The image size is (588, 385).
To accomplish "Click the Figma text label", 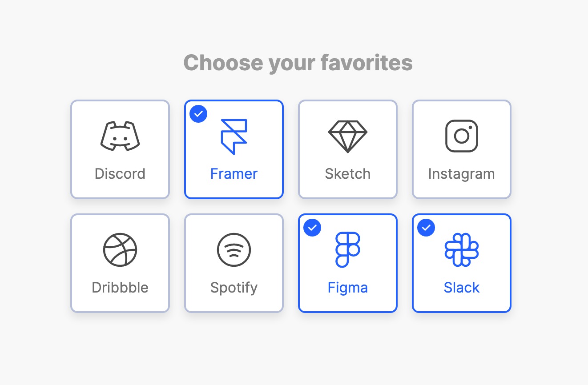I will [348, 287].
